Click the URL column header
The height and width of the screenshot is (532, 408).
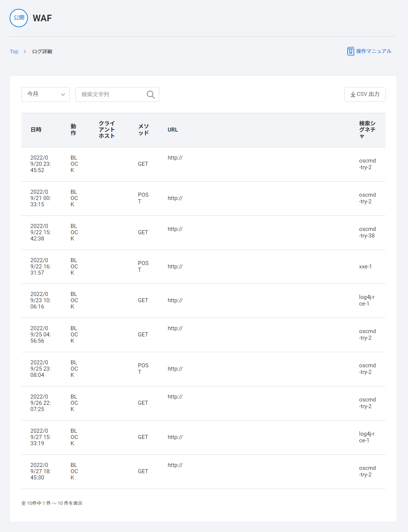pos(173,130)
